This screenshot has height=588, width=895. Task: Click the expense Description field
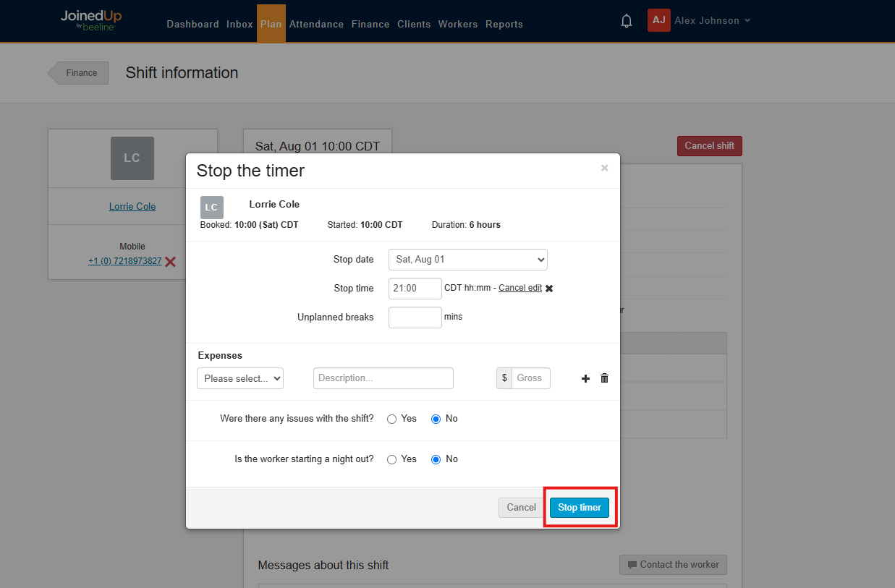(x=383, y=378)
